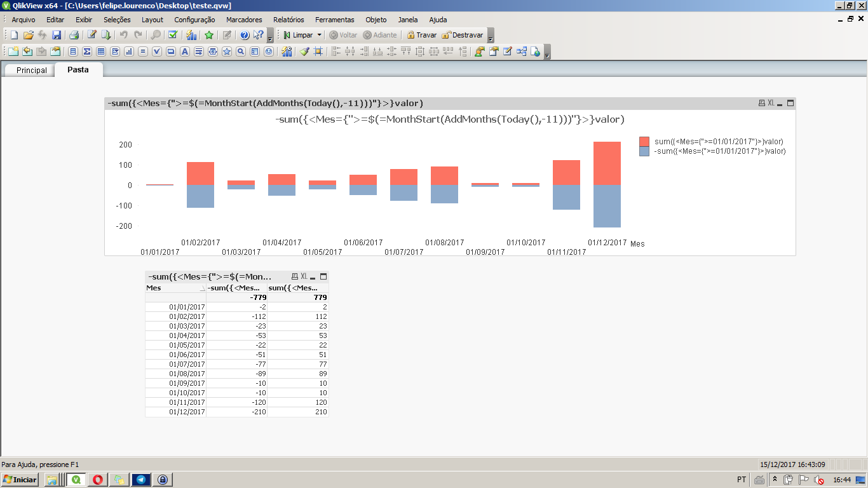Open the Marcadores menu

pos(244,20)
